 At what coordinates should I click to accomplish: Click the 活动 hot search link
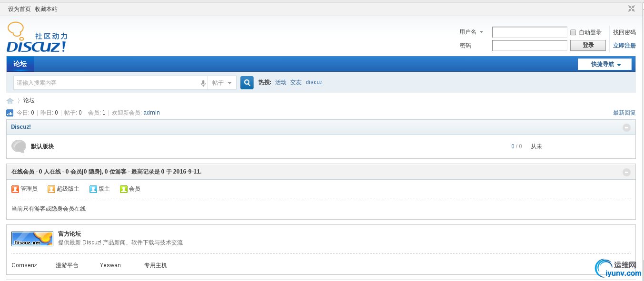click(281, 82)
